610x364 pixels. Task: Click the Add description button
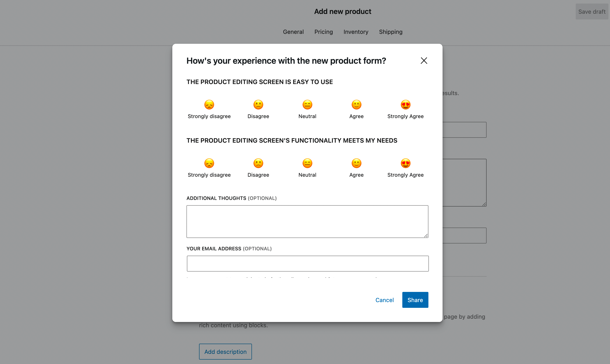pyautogui.click(x=225, y=351)
